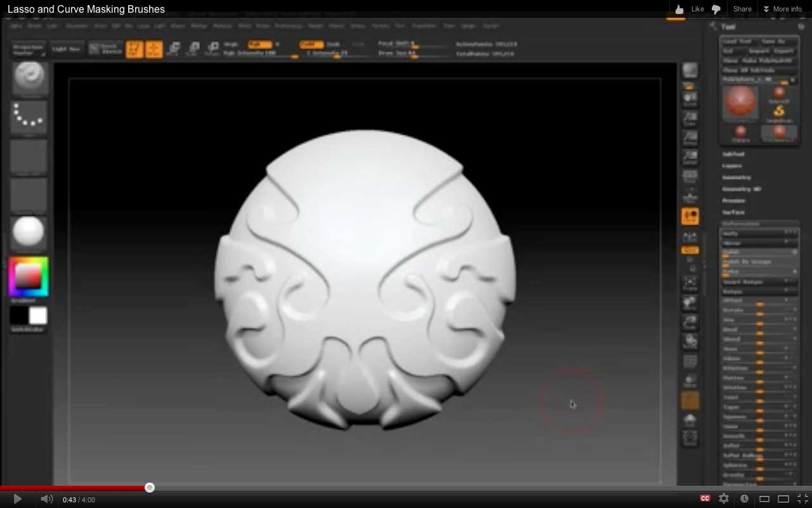Select the white color swatch
Image resolution: width=812 pixels, height=508 pixels.
pyautogui.click(x=38, y=316)
